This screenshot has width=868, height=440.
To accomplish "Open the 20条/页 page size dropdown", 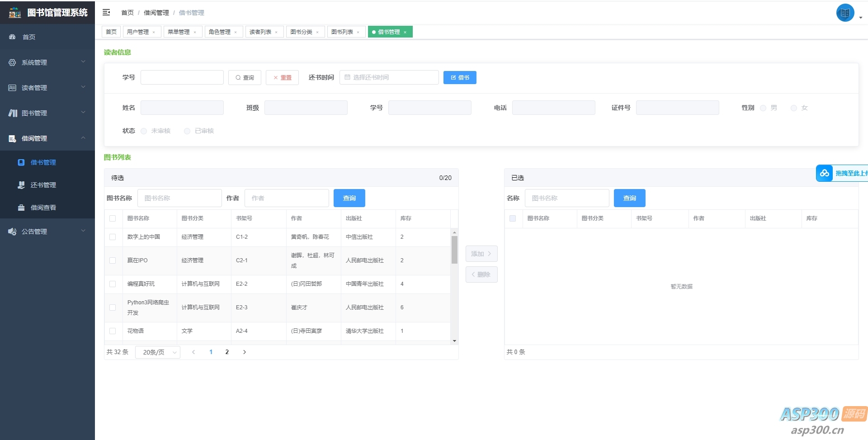I will pyautogui.click(x=157, y=352).
